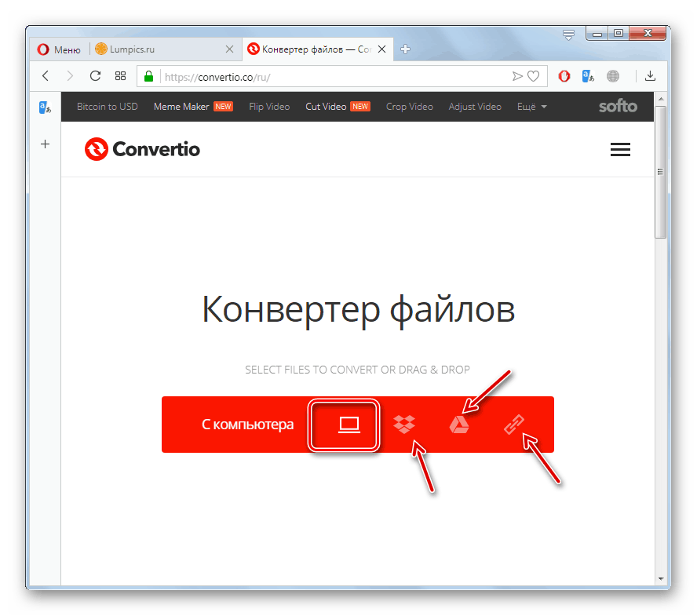Open the Flip Video link
697x616 pixels.
[x=269, y=107]
